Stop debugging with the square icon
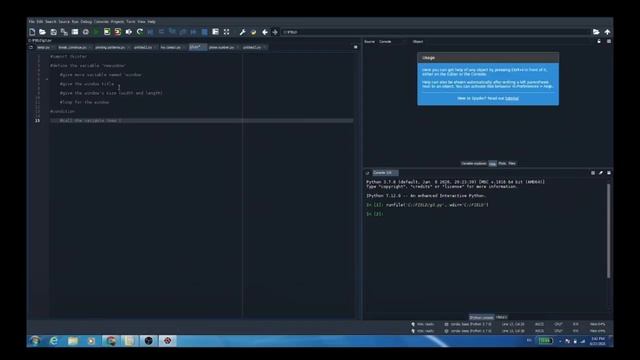Viewport: 640px width, 360px height. click(x=204, y=32)
